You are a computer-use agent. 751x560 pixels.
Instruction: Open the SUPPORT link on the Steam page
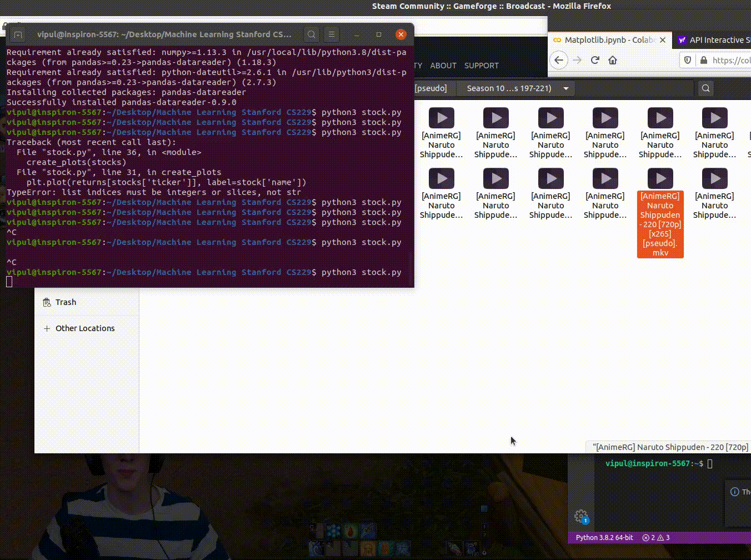[x=482, y=66]
